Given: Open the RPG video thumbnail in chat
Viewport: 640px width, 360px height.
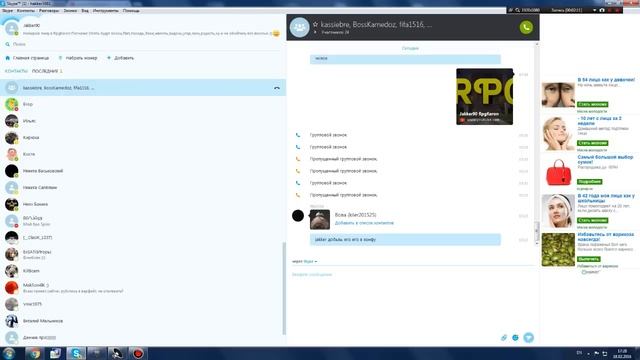Looking at the screenshot, I should click(x=484, y=96).
